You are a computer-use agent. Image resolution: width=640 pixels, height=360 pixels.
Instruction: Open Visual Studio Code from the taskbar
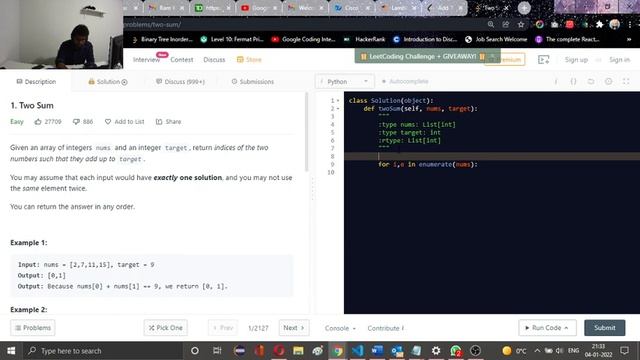pos(358,351)
